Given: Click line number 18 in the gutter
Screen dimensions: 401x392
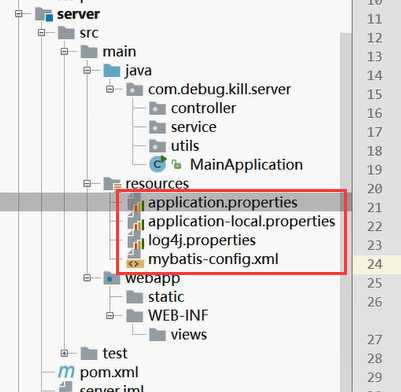Looking at the screenshot, I should click(375, 151).
